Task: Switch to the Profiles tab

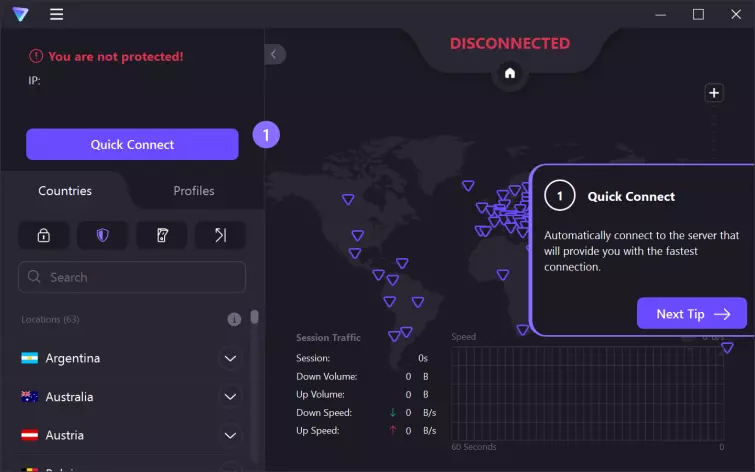Action: coord(194,191)
